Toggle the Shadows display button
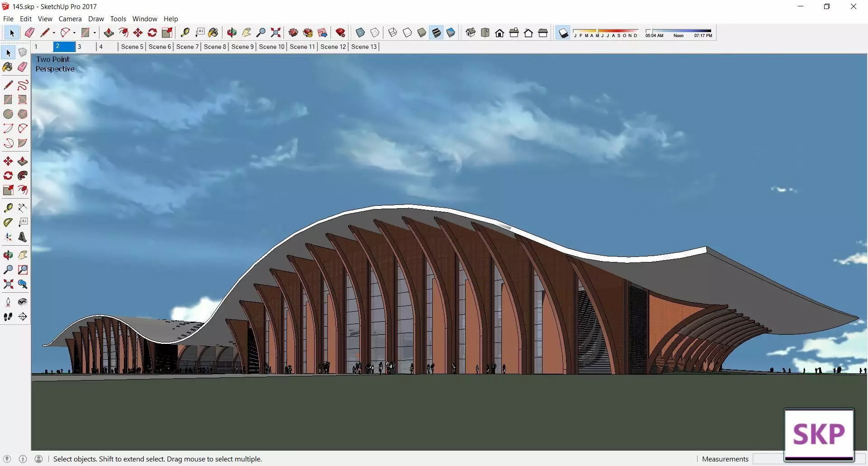Viewport: 868px width, 466px height. [563, 33]
